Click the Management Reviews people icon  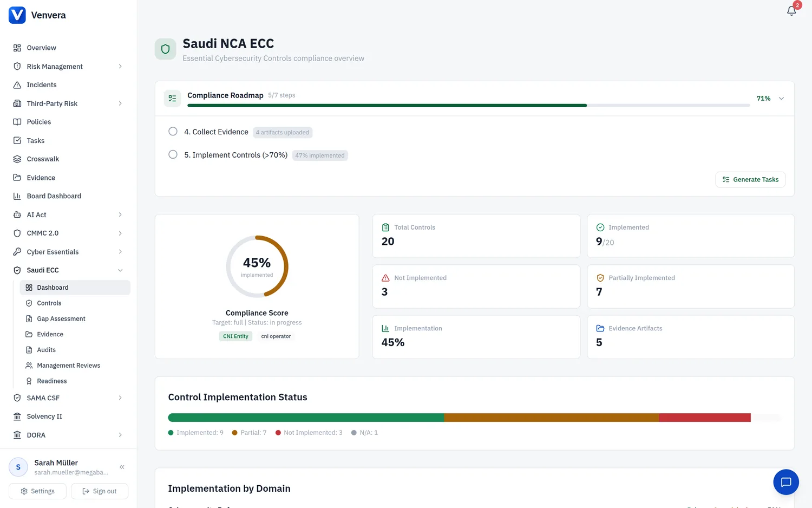point(29,366)
